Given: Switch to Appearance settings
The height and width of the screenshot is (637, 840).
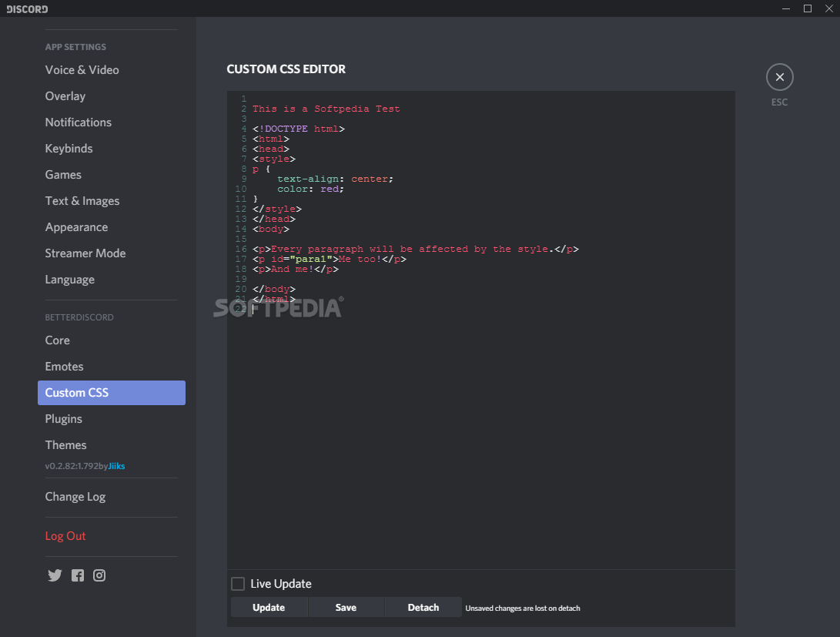Looking at the screenshot, I should 76,227.
